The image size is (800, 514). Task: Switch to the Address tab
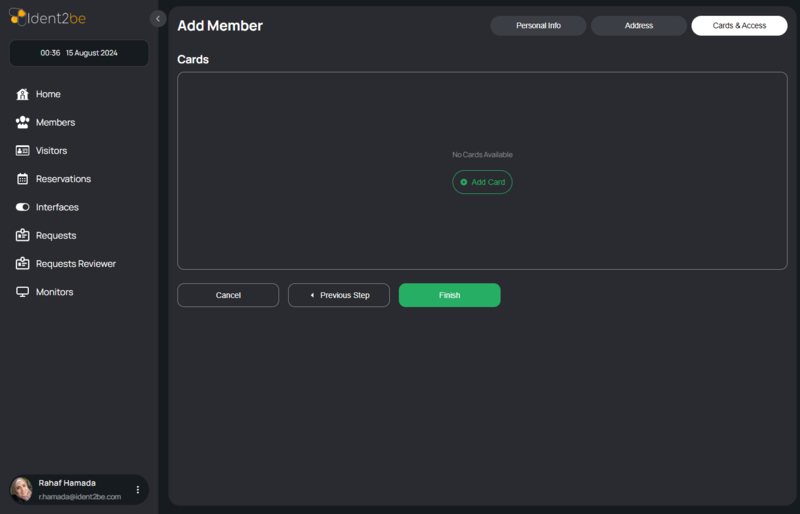click(x=639, y=26)
